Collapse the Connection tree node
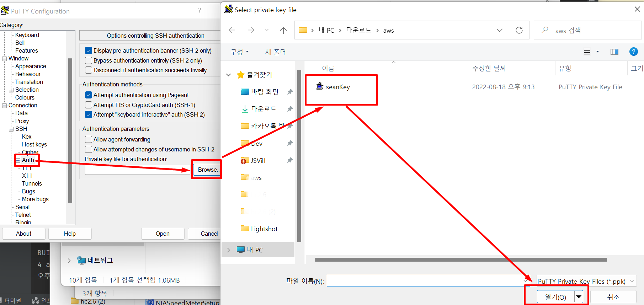This screenshot has width=644, height=305. point(5,106)
